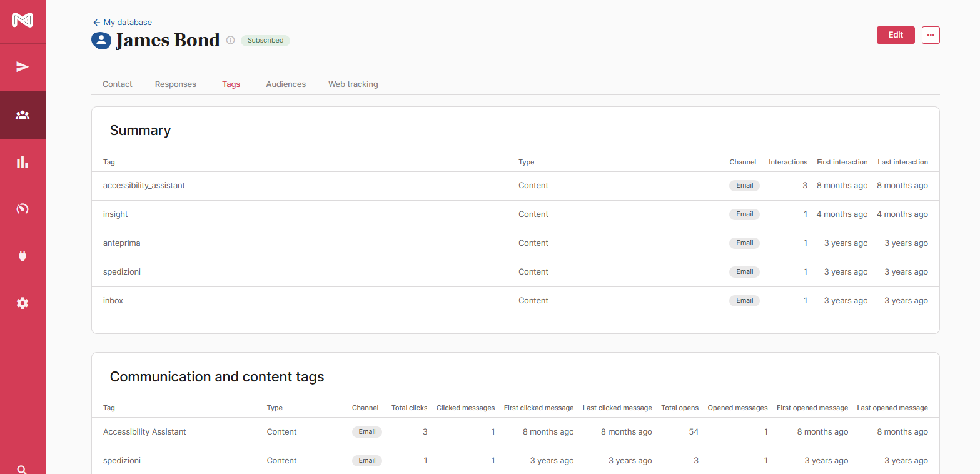Open the three-dots more options menu
980x474 pixels.
931,35
